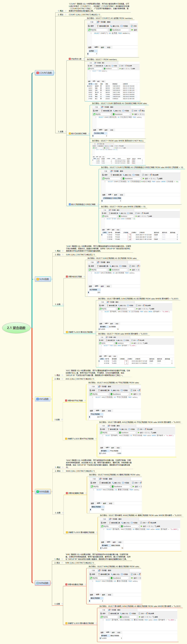
Task: Open MySQL dropdown in MAX(订购册数) screenshot
Action: [100, 486]
